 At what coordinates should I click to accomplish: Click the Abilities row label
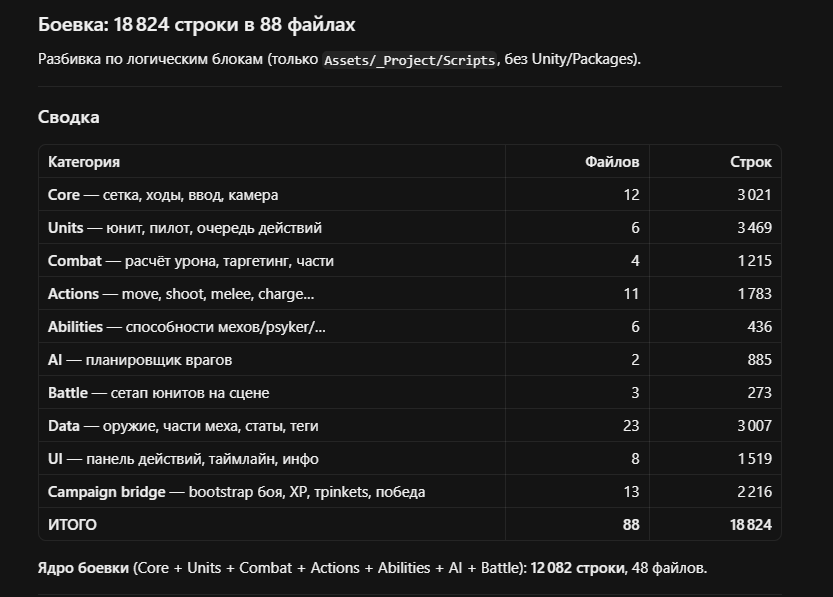(186, 327)
